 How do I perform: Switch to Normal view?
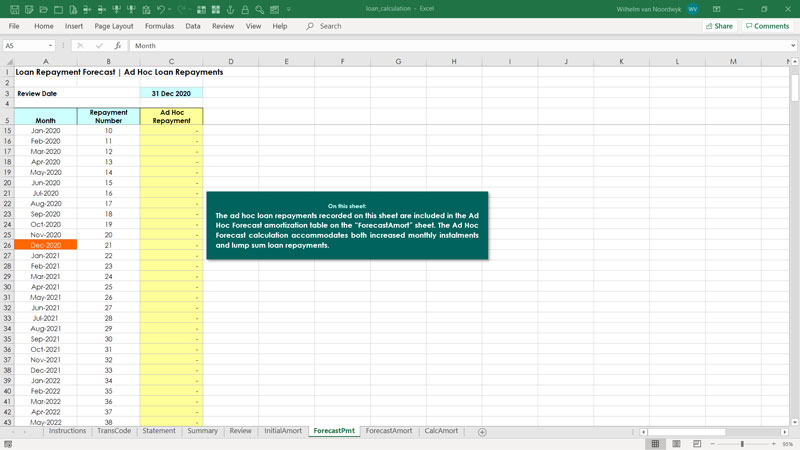[655, 444]
